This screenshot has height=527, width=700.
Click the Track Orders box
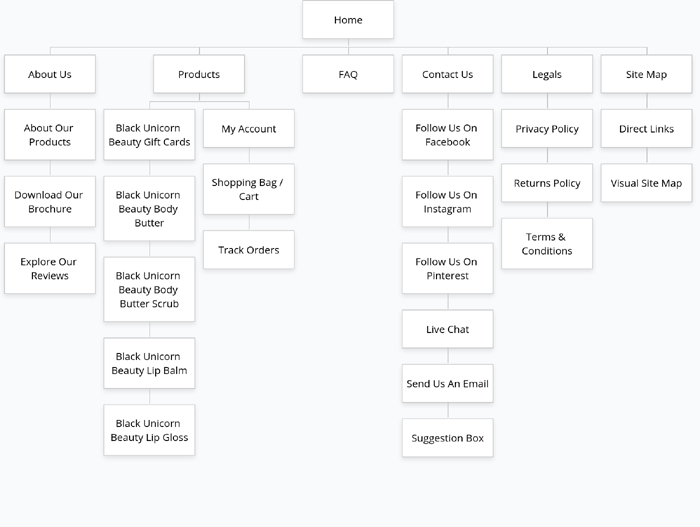[249, 250]
